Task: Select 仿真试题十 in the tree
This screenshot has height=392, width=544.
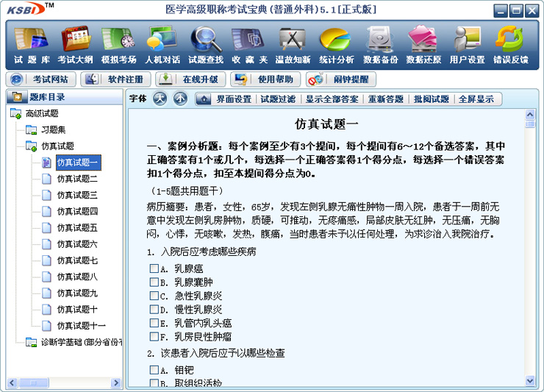Action: click(x=77, y=310)
